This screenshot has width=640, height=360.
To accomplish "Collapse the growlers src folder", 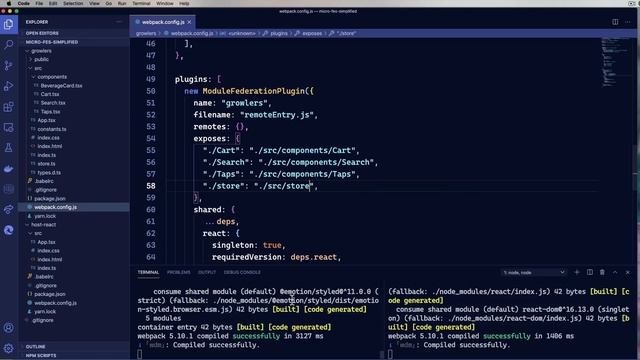I will (x=38, y=68).
